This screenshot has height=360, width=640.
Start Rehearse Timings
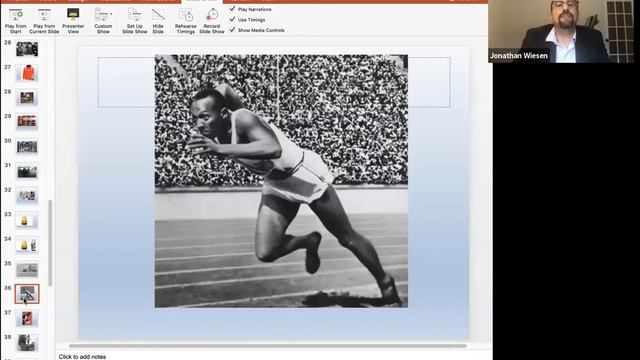pyautogui.click(x=185, y=20)
